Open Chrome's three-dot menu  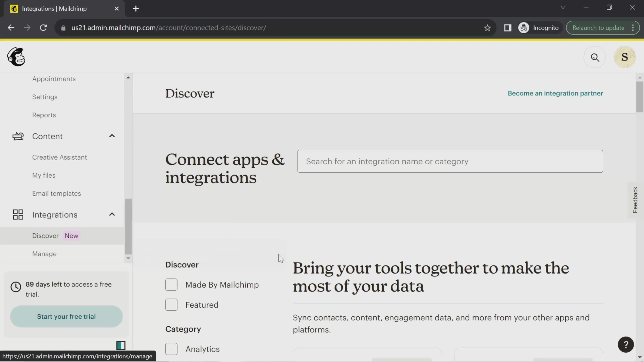[633, 28]
